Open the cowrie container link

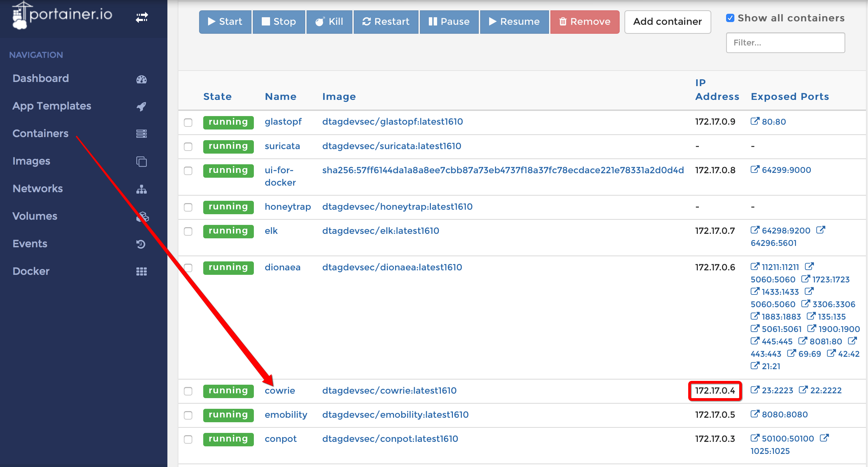pos(280,391)
